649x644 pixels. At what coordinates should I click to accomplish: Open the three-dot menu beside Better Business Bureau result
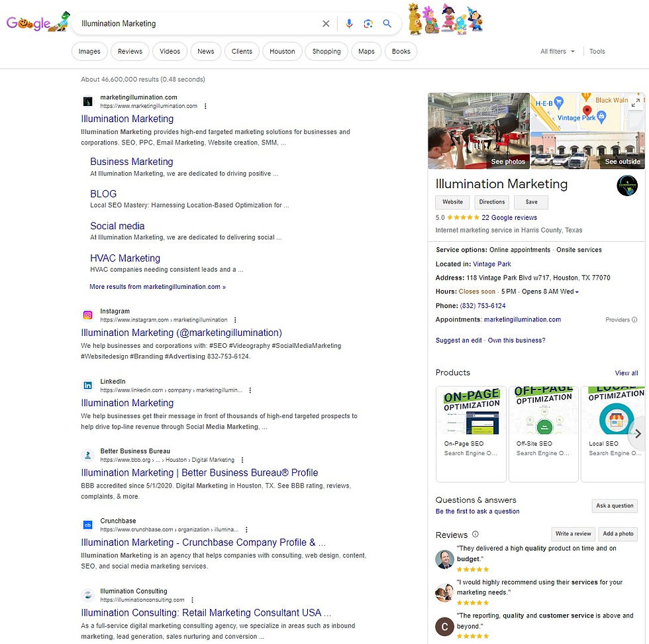242,460
